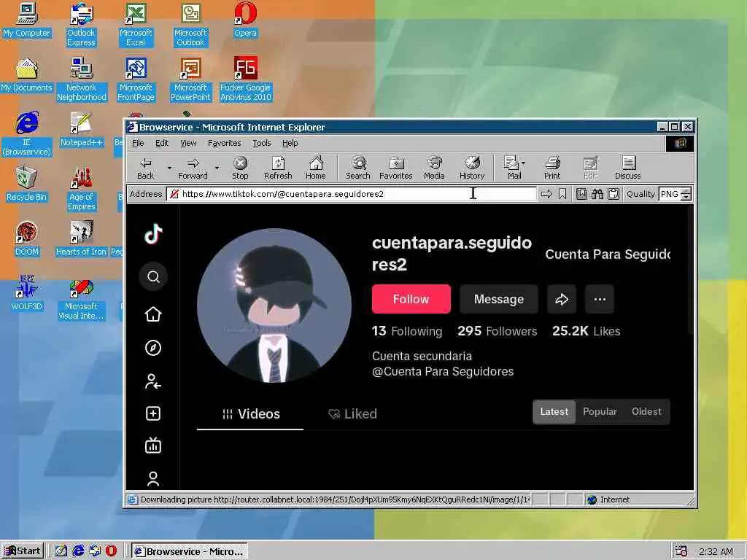Click the Back toolbar button
747x560 pixels.
tap(145, 168)
